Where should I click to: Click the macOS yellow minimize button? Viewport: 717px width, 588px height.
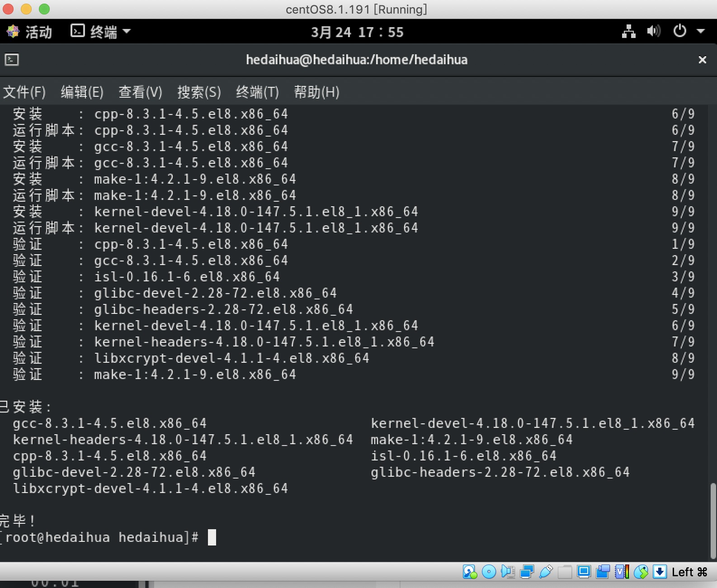[x=26, y=9]
